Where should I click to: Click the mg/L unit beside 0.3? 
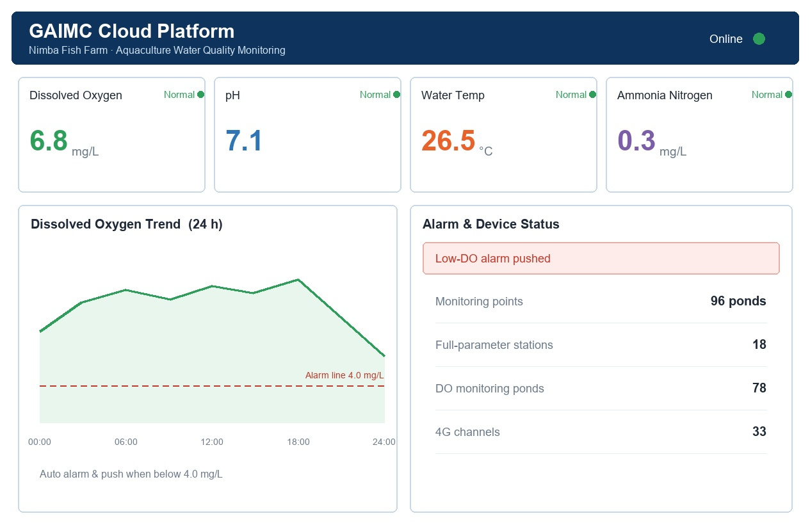click(673, 152)
